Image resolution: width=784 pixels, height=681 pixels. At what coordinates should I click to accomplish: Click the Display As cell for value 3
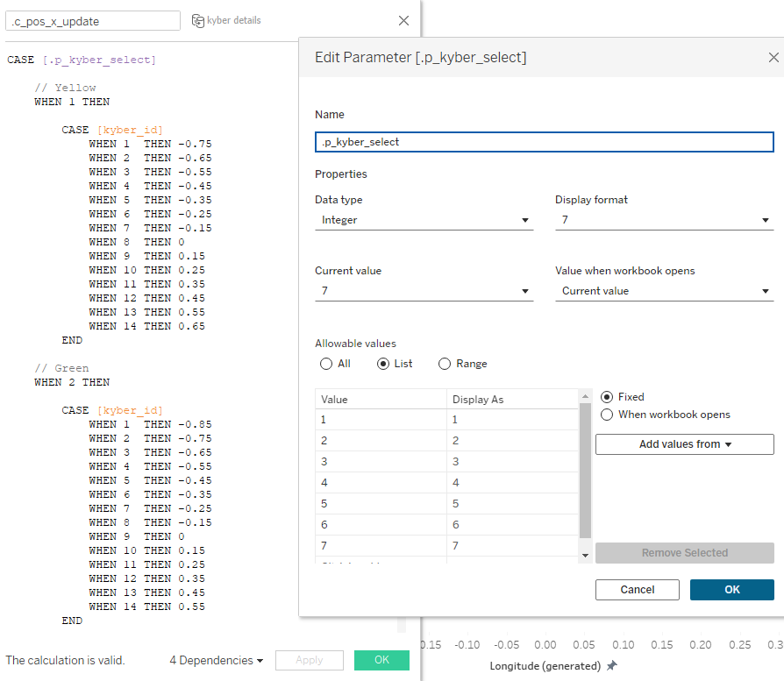[512, 462]
